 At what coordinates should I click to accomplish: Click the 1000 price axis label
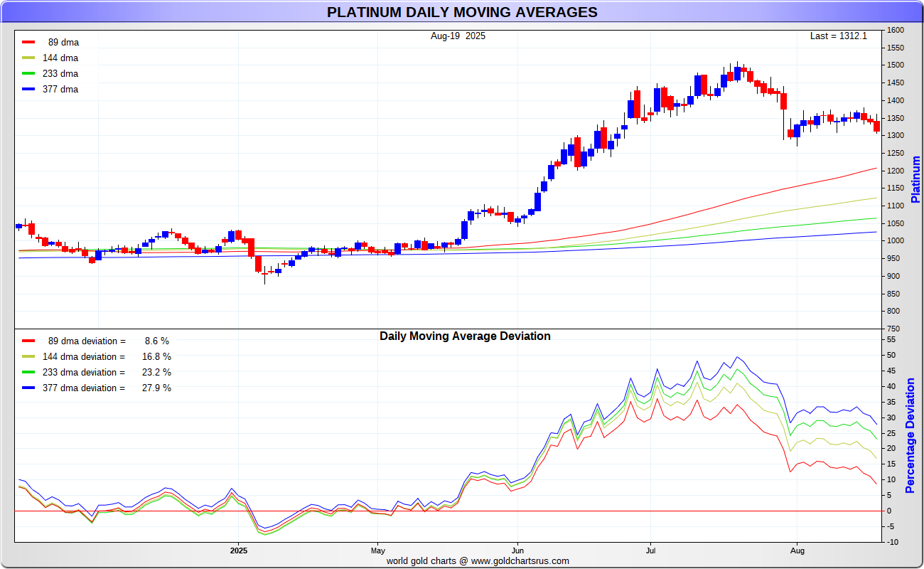click(x=894, y=241)
